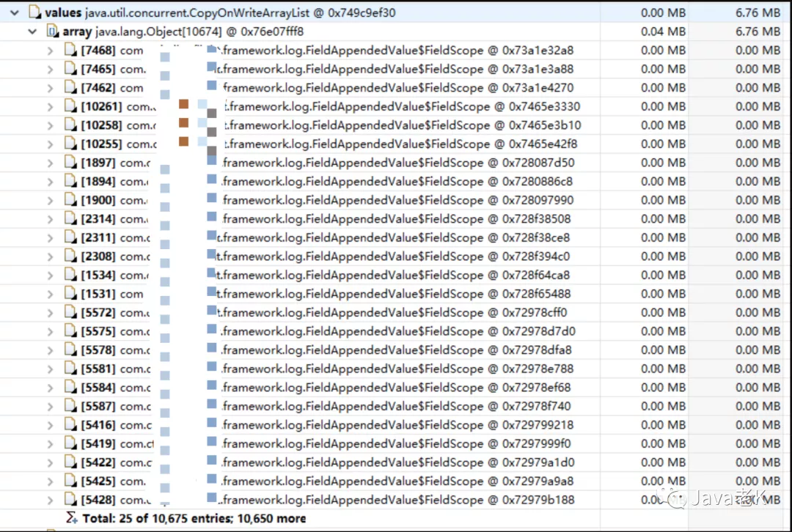Select the row with address 0x73a1e4270
Image resolution: width=792 pixels, height=532 pixels.
(396, 88)
